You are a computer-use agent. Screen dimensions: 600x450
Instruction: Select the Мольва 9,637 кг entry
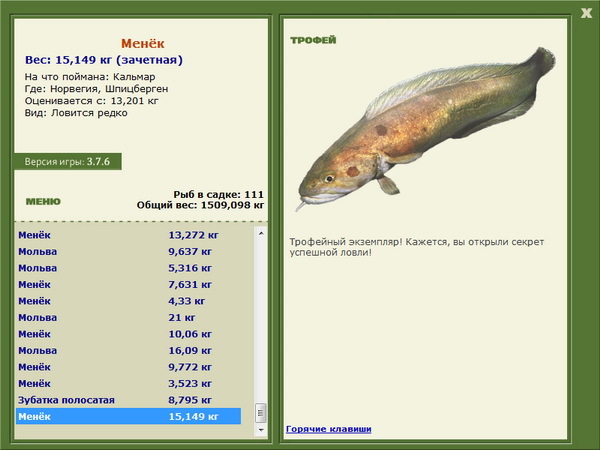coord(128,252)
